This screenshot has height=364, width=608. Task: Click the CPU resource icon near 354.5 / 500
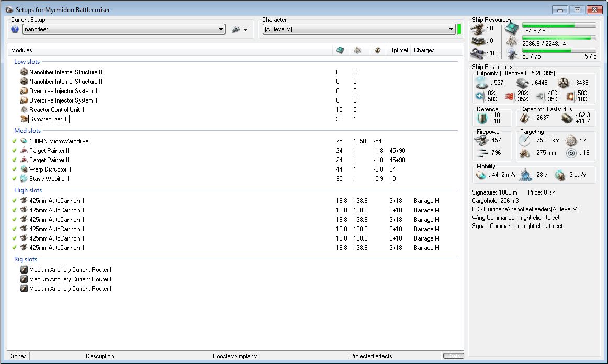pos(512,29)
